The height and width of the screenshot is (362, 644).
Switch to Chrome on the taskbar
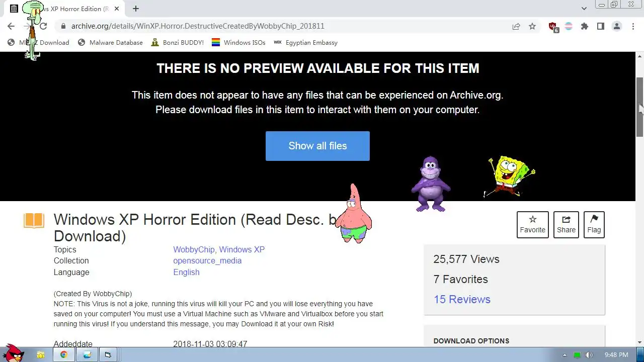click(x=64, y=355)
